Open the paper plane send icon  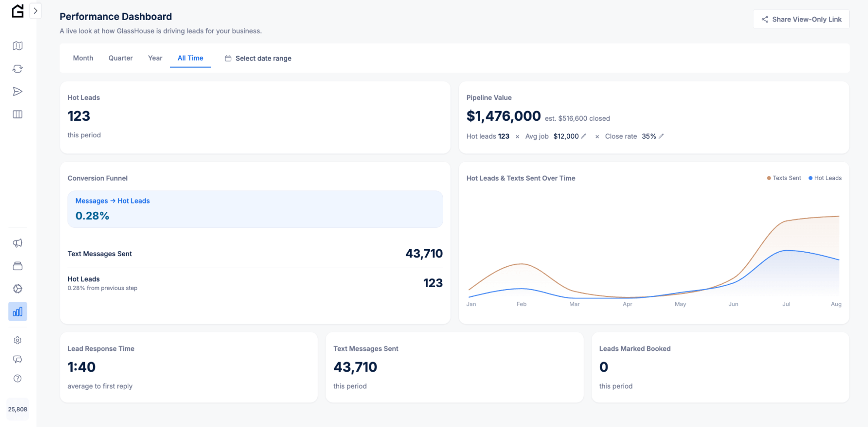(18, 91)
